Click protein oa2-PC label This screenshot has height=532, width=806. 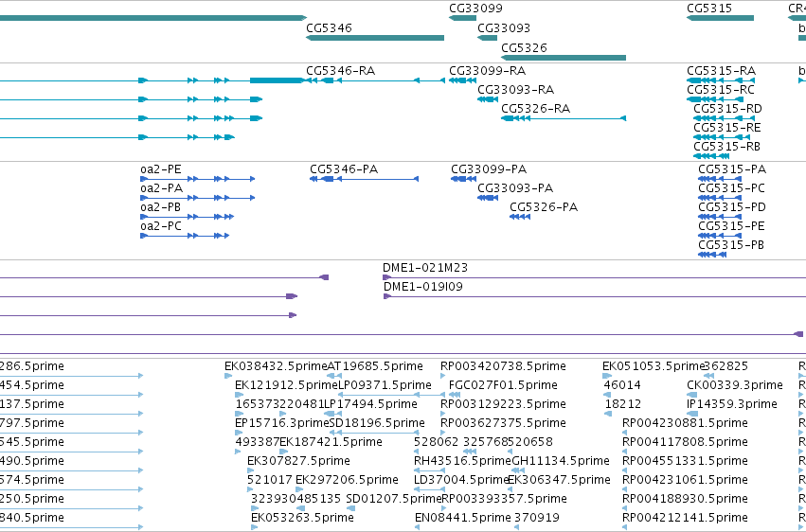[161, 226]
